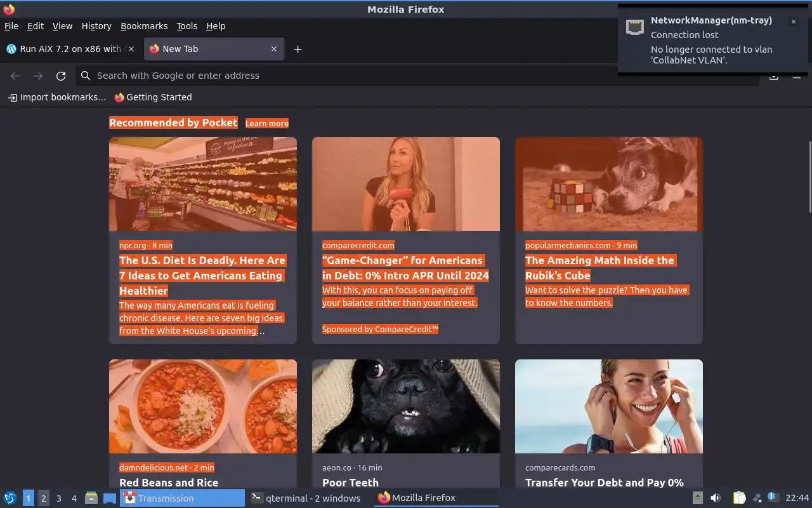Click the dog with Rubik's cube thumbnail
The width and height of the screenshot is (812, 508).
[609, 184]
